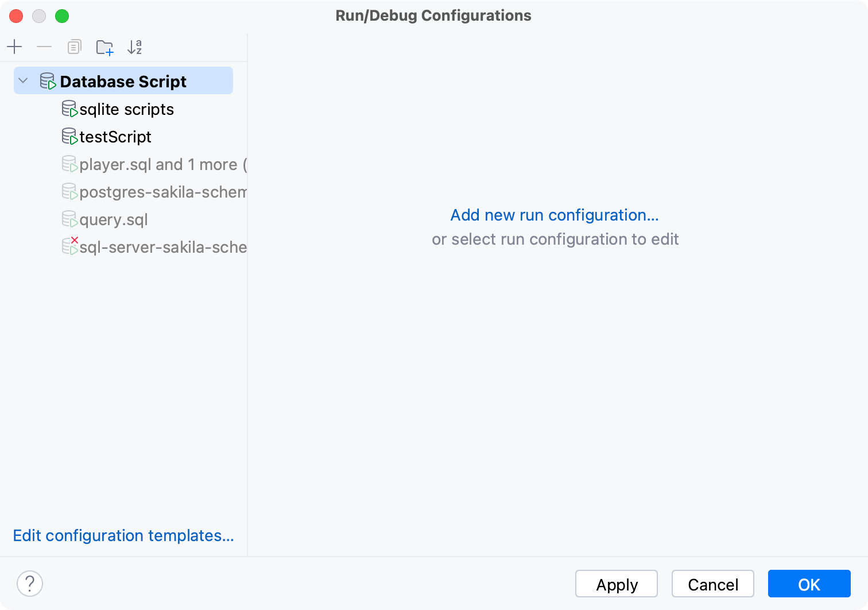Screen dimensions: 868x610
Task: Collapse the Database Script group chevron
Action: click(23, 80)
